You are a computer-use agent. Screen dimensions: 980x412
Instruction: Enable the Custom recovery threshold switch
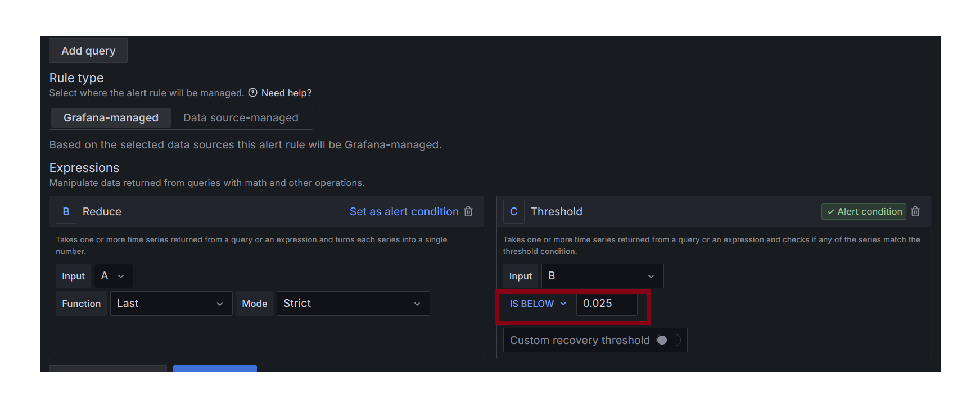[668, 340]
